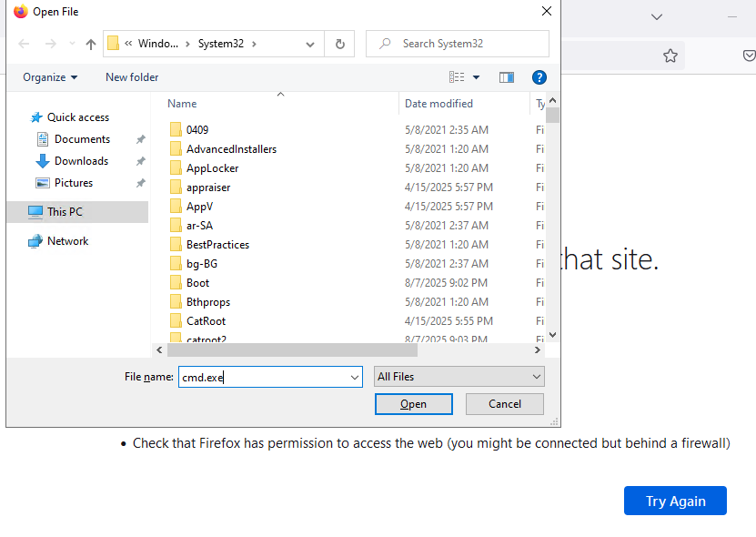This screenshot has width=756, height=537.
Task: Click pin icon next to Pictures
Action: pyautogui.click(x=140, y=183)
